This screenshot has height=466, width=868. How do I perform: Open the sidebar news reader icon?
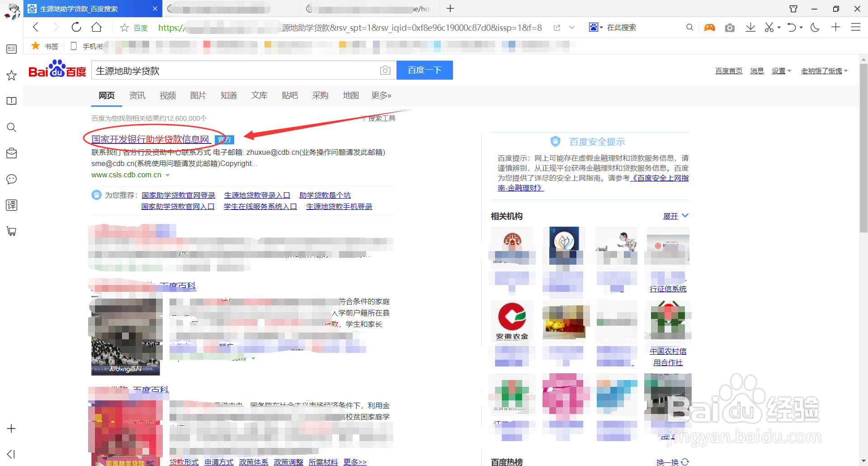[11, 49]
